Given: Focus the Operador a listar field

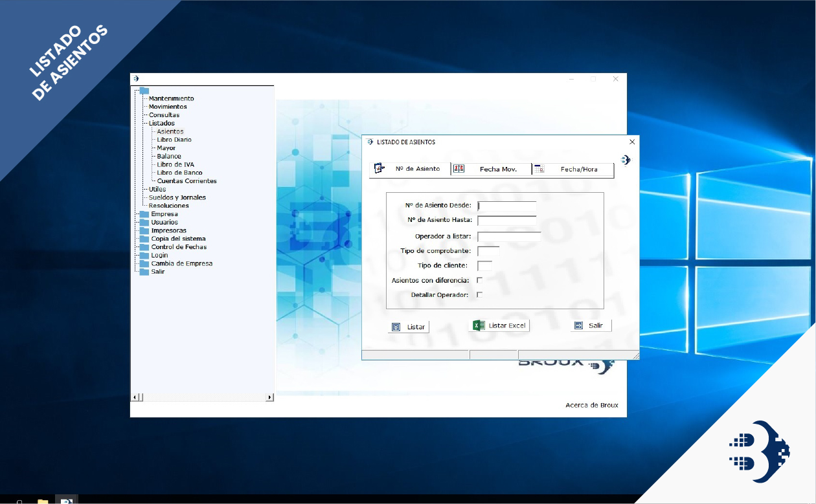Looking at the screenshot, I should pos(509,236).
